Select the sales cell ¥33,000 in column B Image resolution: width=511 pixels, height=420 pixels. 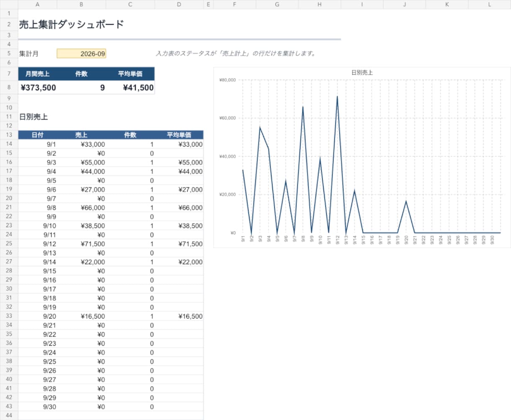coord(81,144)
